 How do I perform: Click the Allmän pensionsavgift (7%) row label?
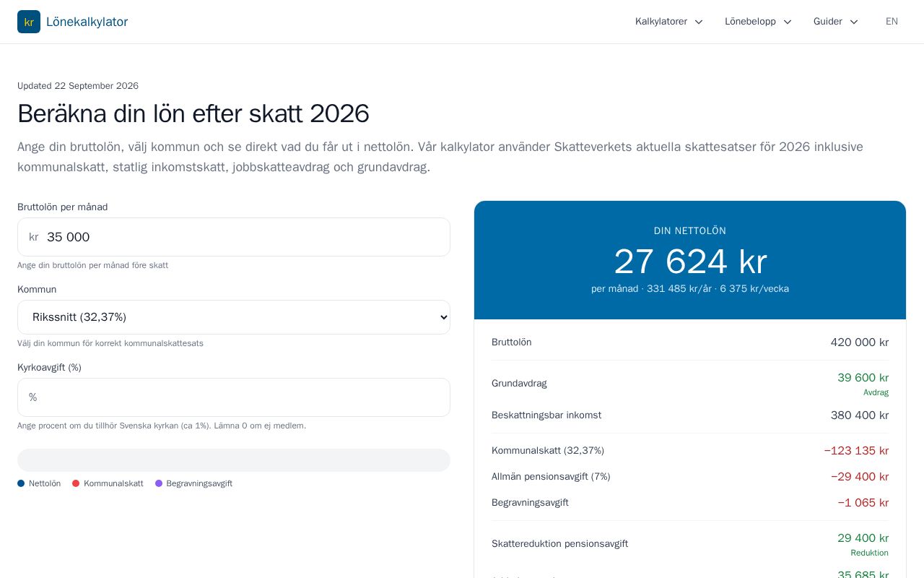(551, 477)
